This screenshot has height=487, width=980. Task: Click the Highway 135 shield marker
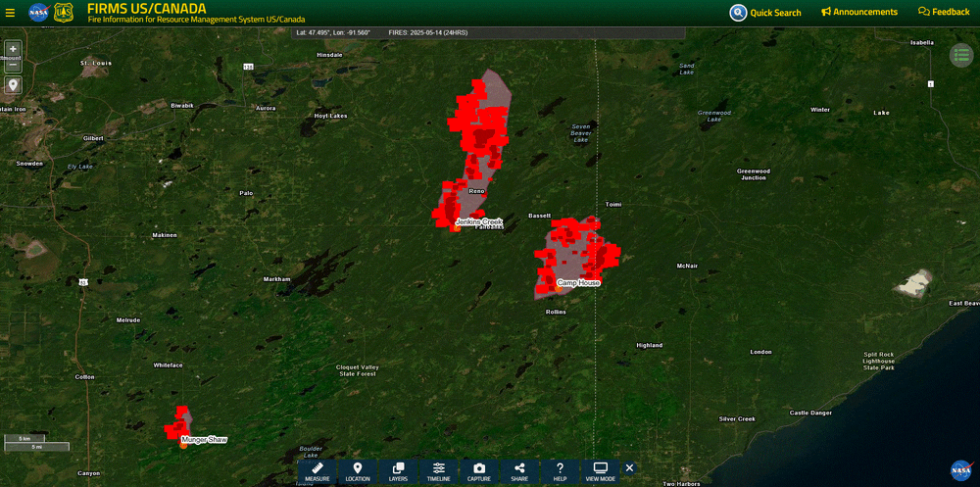(249, 67)
